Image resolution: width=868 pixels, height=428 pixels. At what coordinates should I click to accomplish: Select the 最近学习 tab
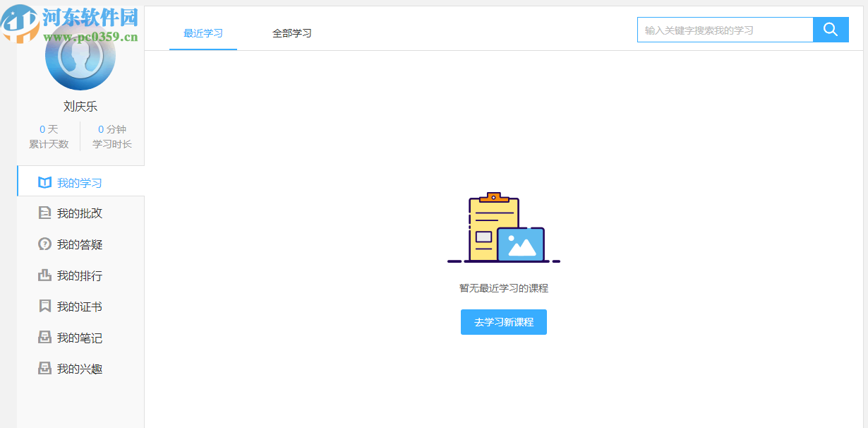203,32
